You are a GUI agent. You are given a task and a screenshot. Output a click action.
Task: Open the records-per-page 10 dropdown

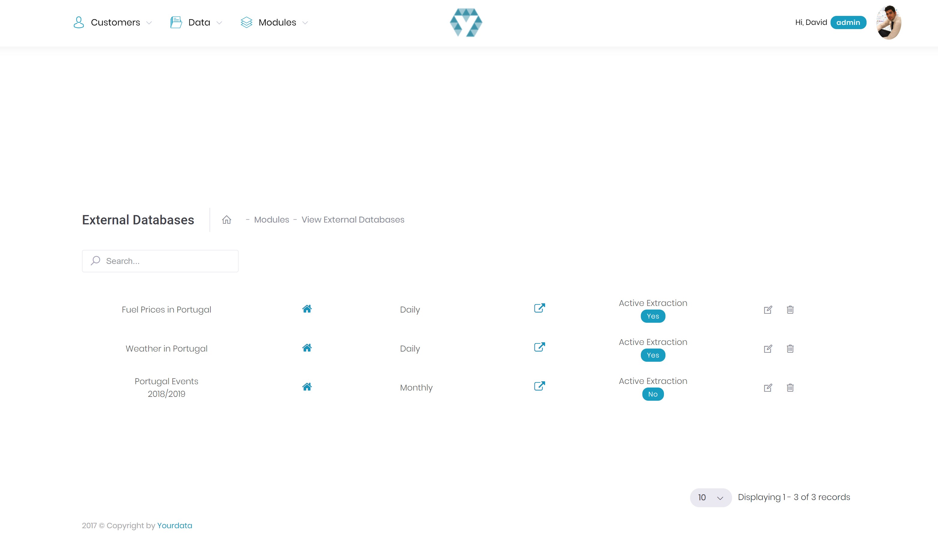click(710, 497)
